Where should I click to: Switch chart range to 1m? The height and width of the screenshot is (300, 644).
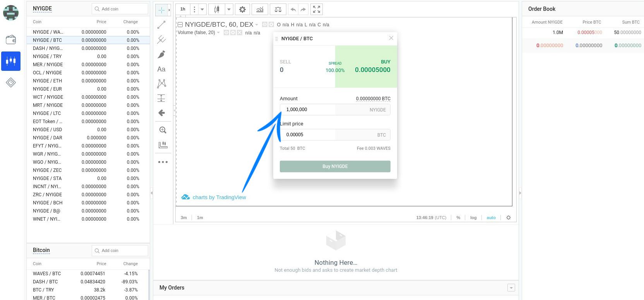(200, 218)
